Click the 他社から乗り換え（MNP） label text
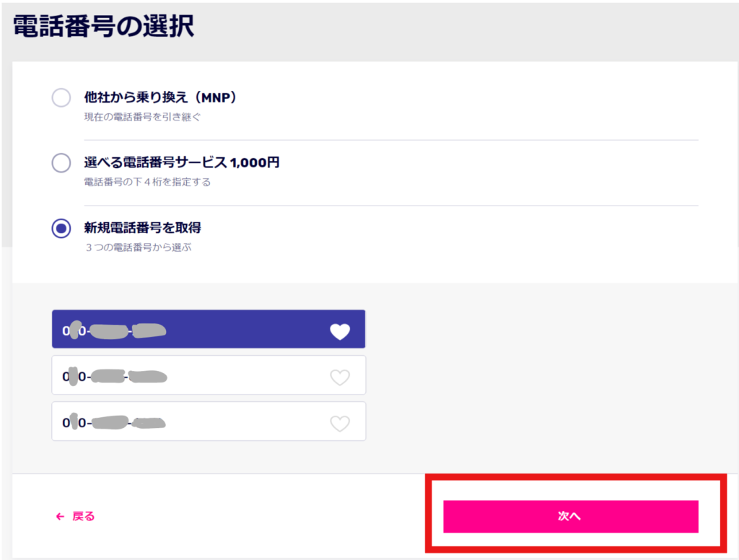This screenshot has width=739, height=560. click(160, 97)
